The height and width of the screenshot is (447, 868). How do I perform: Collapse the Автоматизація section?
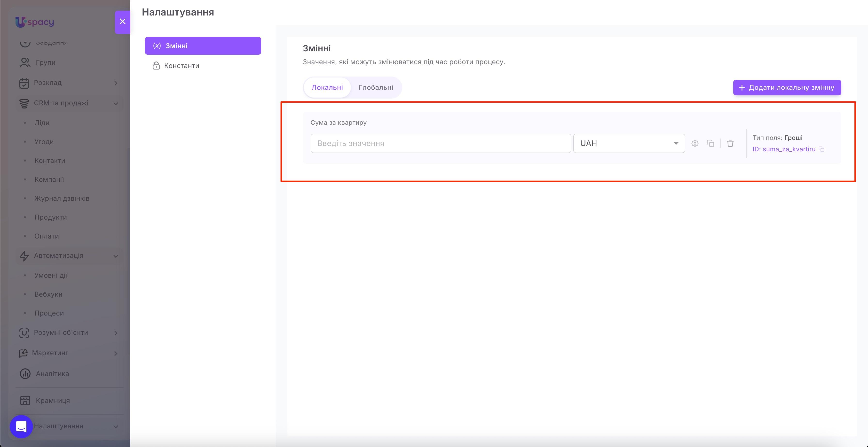pyautogui.click(x=116, y=256)
